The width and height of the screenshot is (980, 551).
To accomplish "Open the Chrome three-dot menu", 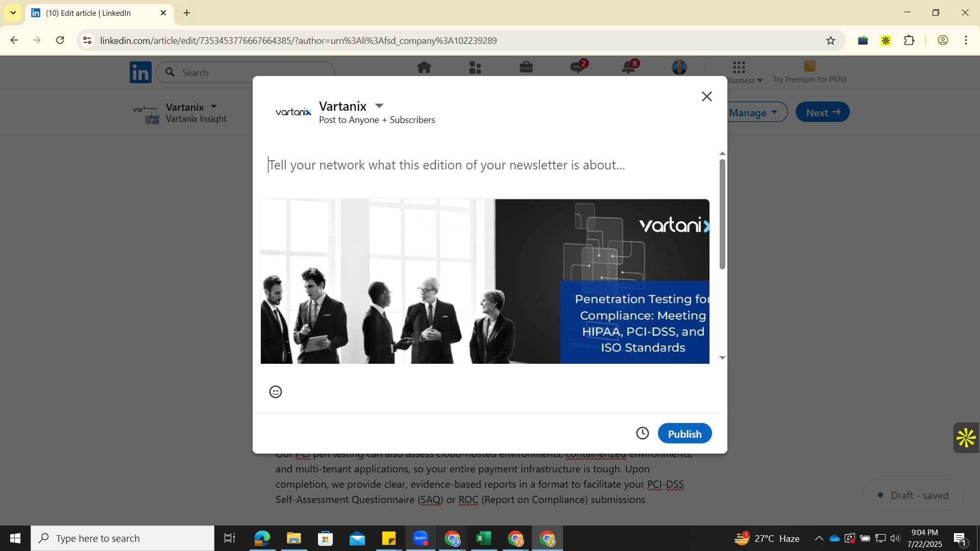I will pyautogui.click(x=966, y=40).
